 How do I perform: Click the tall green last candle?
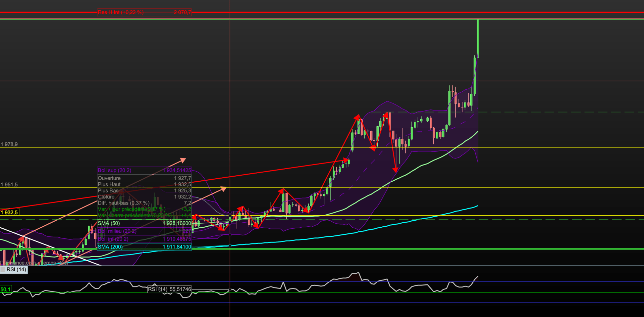[478, 39]
